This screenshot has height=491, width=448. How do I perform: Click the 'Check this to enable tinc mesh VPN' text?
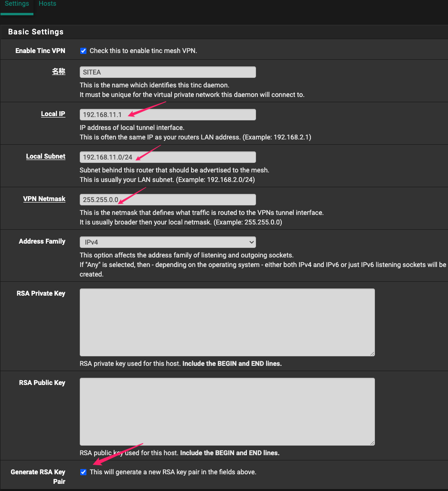(143, 51)
